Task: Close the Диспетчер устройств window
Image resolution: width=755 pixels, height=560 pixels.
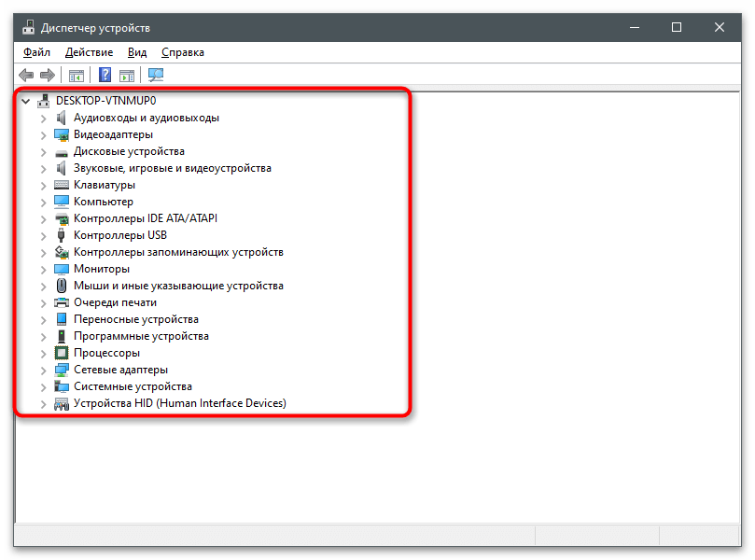Action: click(720, 27)
